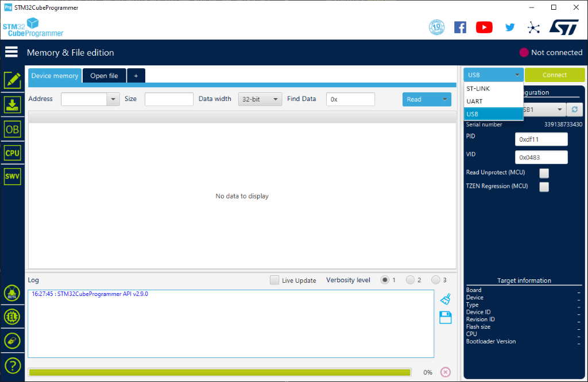Click the 'Device ID' target info row
Screen dimensions: 588x382
click(x=524, y=312)
